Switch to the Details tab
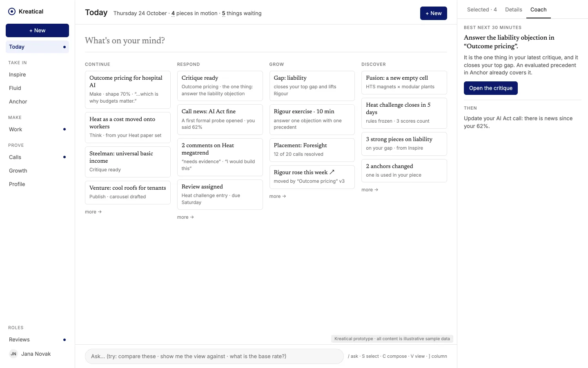 click(x=513, y=9)
